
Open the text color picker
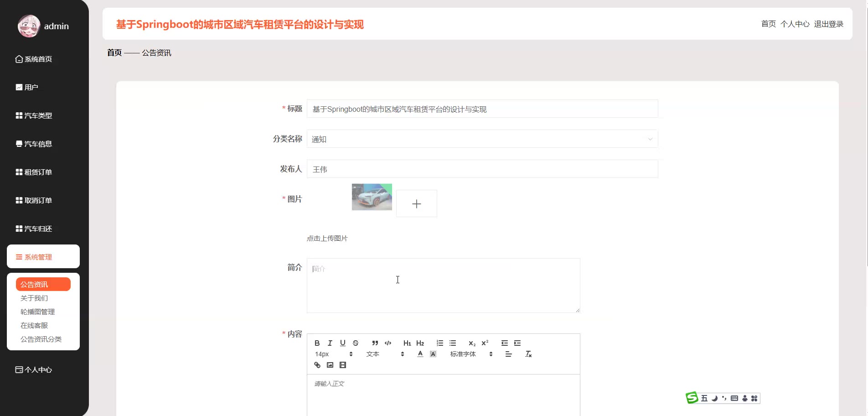(x=420, y=354)
